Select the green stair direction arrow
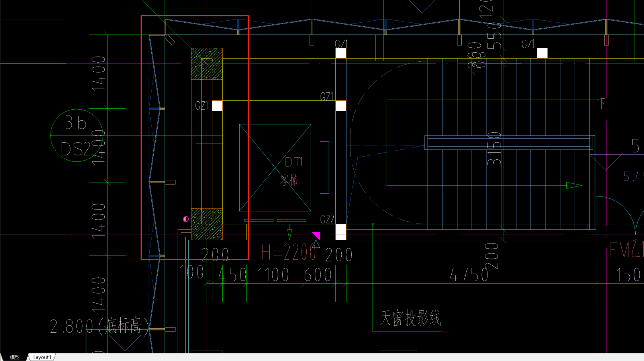 [x=574, y=185]
